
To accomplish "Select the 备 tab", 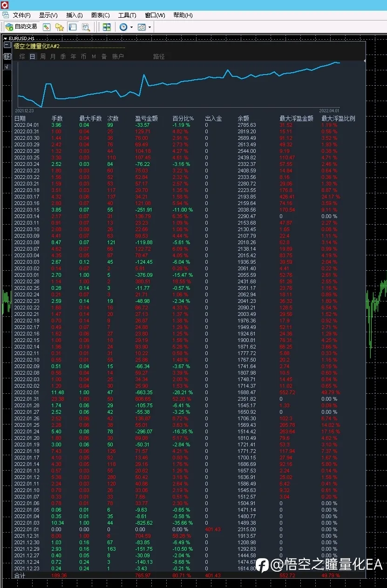I will pos(104,56).
